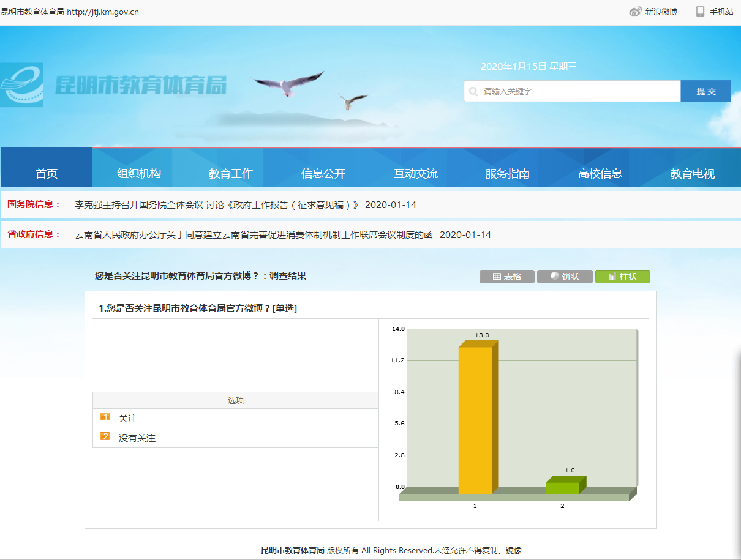This screenshot has width=741, height=560.
Task: Click the Sina Weibo icon
Action: pos(635,12)
